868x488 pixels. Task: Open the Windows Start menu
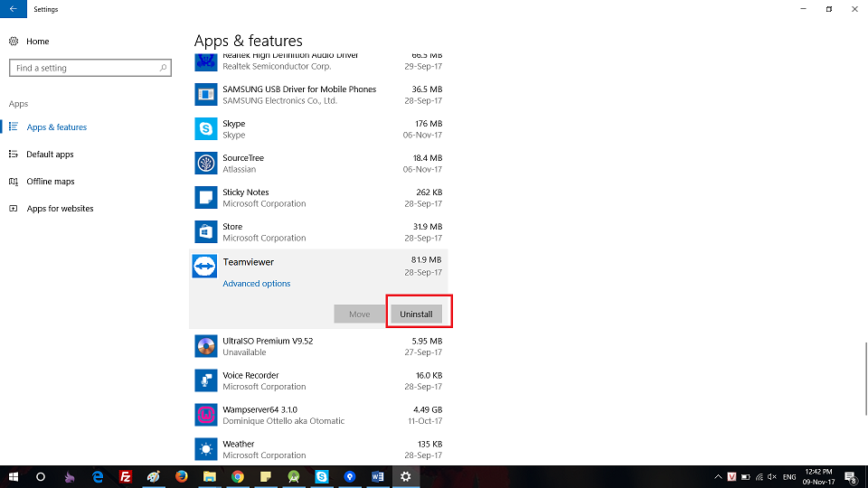coord(14,477)
